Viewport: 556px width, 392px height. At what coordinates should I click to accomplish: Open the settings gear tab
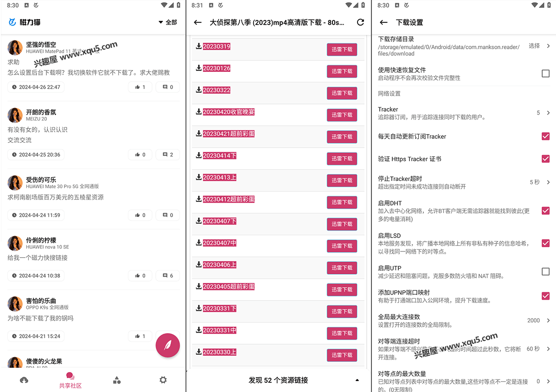[x=163, y=380]
